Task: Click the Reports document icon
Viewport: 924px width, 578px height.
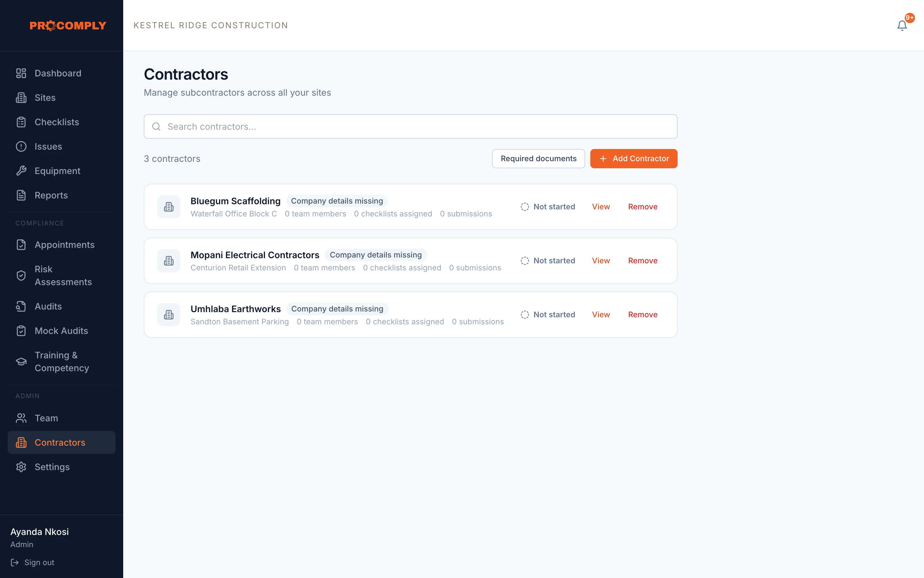Action: [21, 195]
